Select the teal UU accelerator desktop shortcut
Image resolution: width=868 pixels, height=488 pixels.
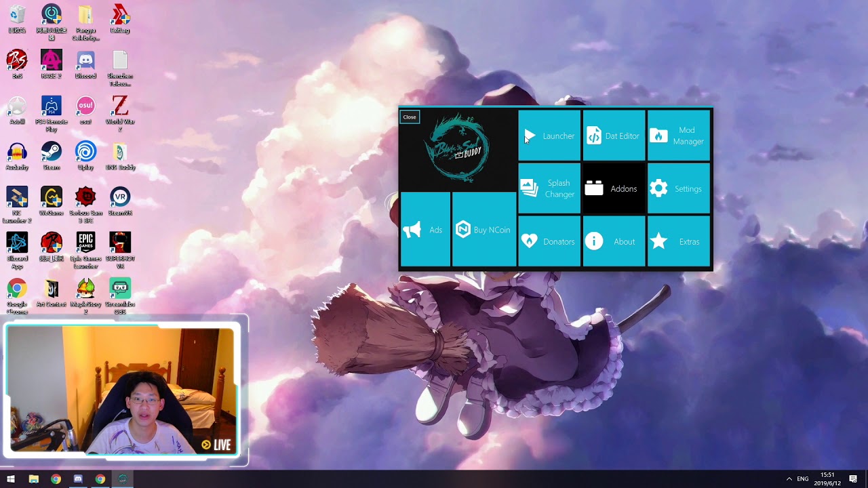pos(52,22)
